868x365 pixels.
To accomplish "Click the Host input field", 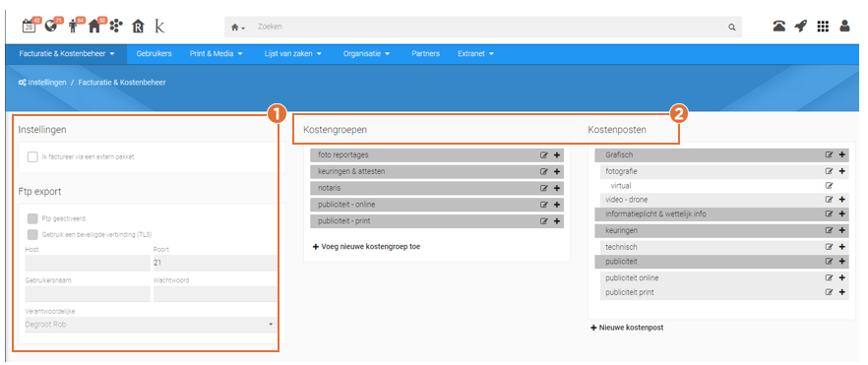I will (x=88, y=264).
